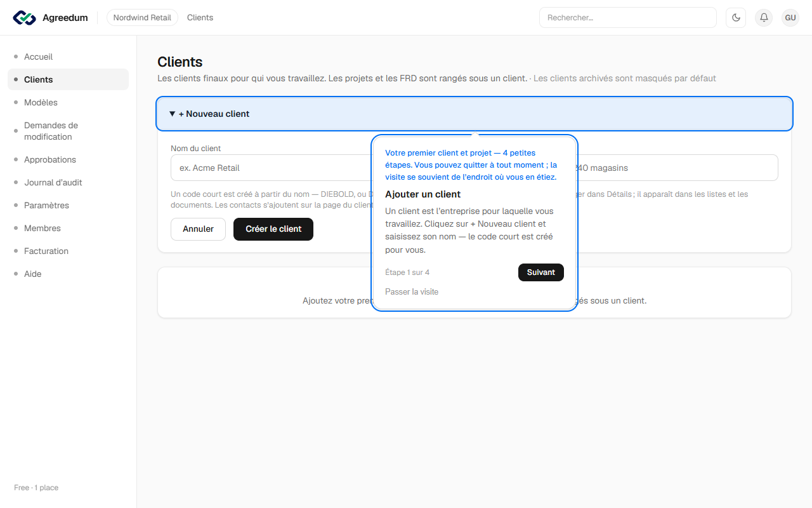Image resolution: width=812 pixels, height=508 pixels.
Task: Click the Agreedum brand name
Action: coord(65,18)
